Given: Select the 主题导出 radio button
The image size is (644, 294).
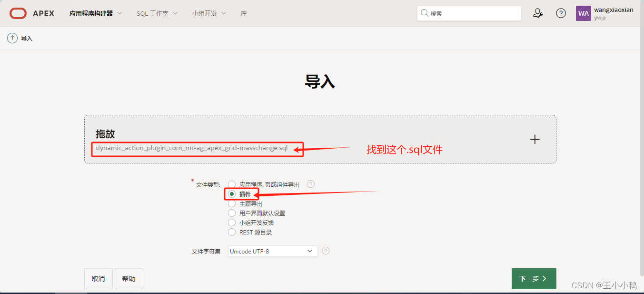Looking at the screenshot, I should 232,203.
